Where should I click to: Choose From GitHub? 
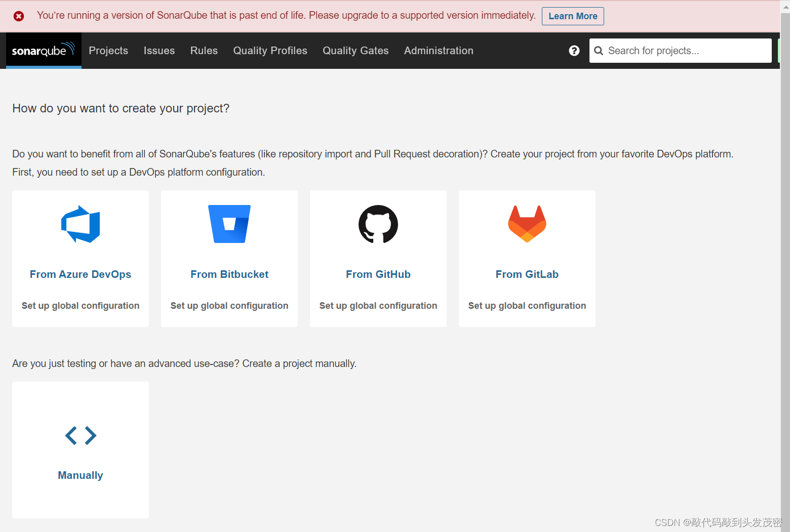tap(378, 274)
